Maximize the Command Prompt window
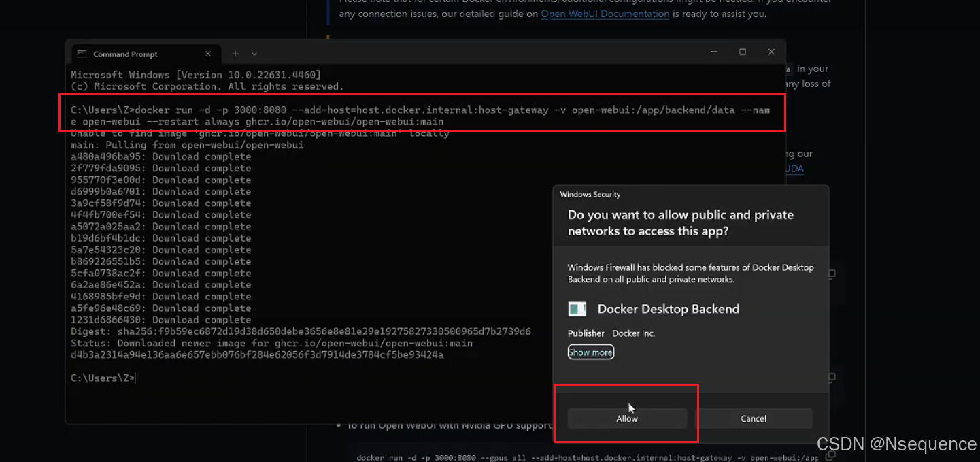Image resolution: width=980 pixels, height=462 pixels. pyautogui.click(x=743, y=52)
